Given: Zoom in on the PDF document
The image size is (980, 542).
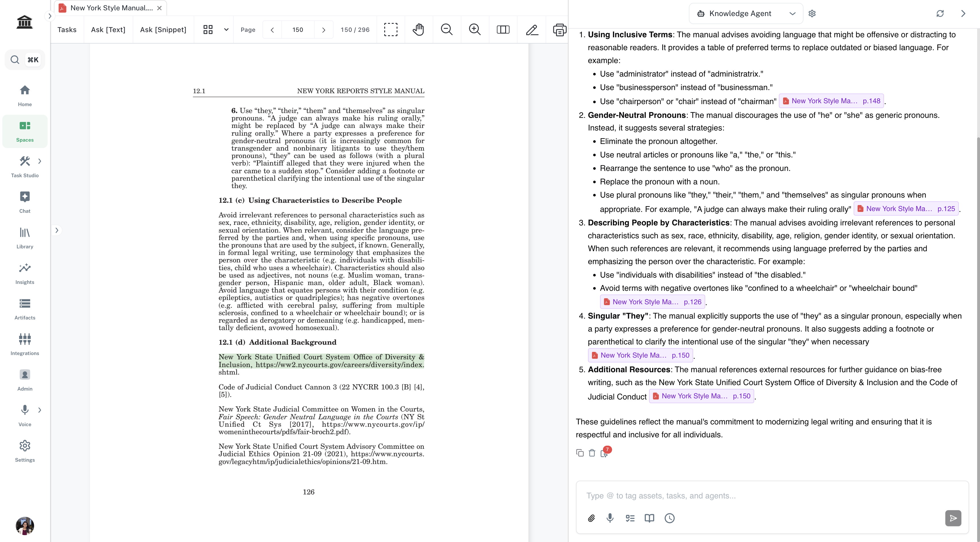Looking at the screenshot, I should tap(475, 29).
